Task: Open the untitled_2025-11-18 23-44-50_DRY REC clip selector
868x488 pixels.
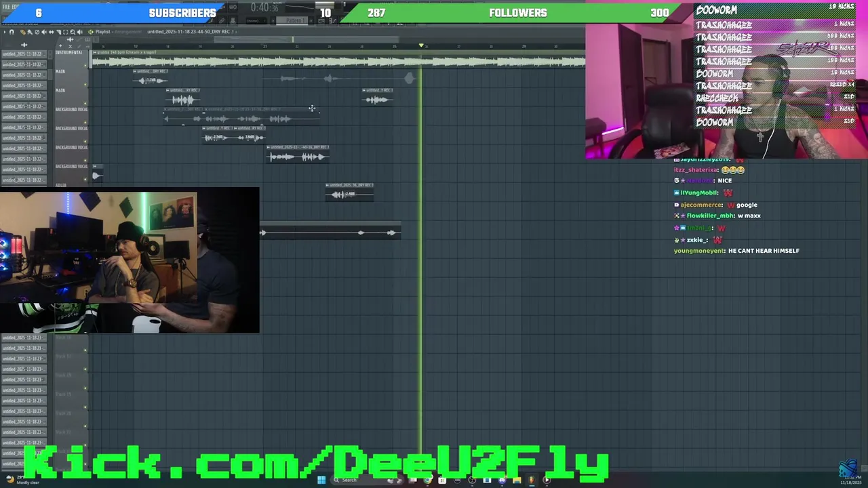Action: pyautogui.click(x=191, y=32)
